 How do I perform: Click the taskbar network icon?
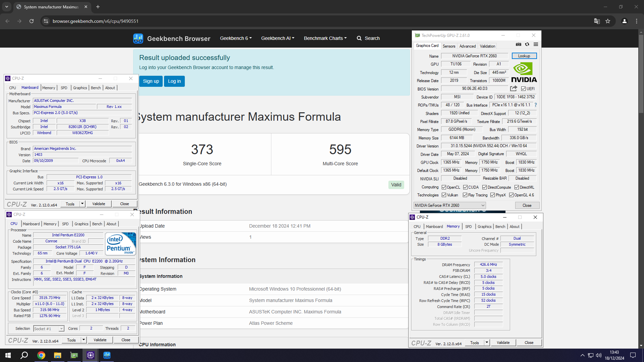tap(591, 355)
